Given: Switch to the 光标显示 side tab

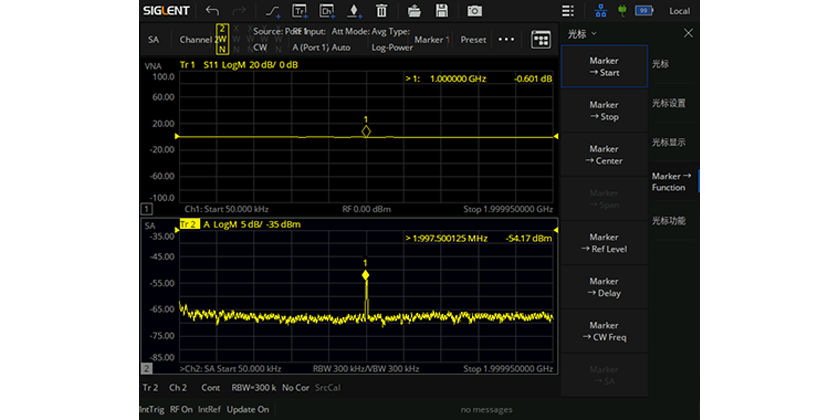Looking at the screenshot, I should 668,142.
